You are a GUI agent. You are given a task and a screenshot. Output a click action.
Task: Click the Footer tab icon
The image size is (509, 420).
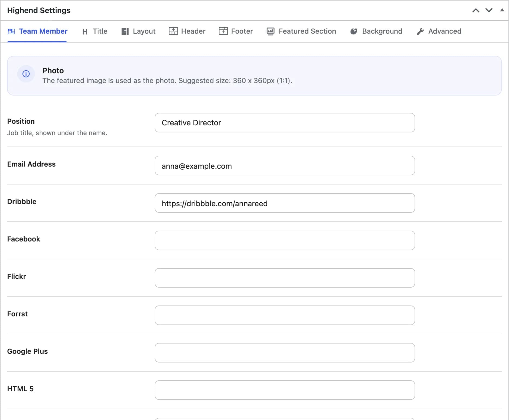[223, 31]
